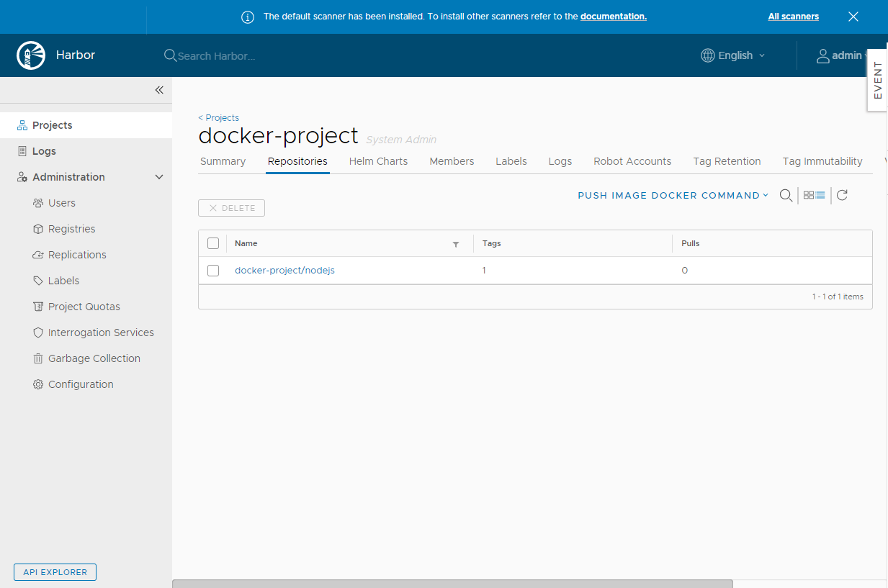Click the Search Harbor input field
888x588 pixels.
216,55
